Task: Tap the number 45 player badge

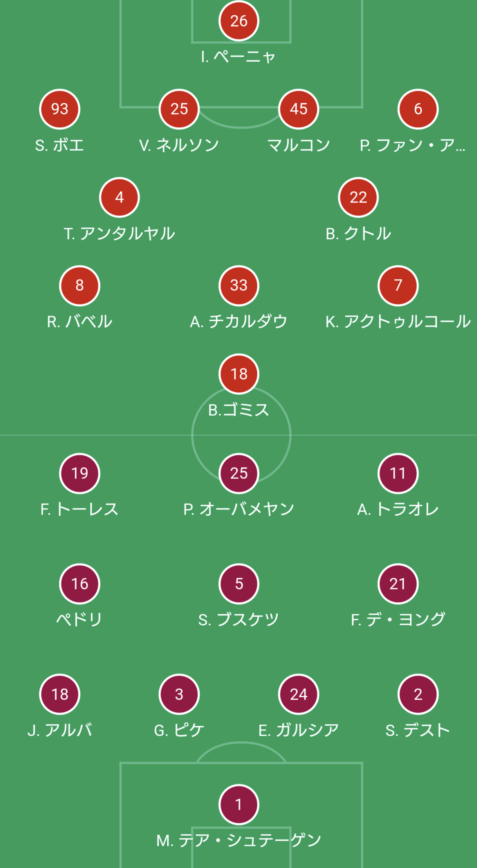Action: click(x=299, y=109)
